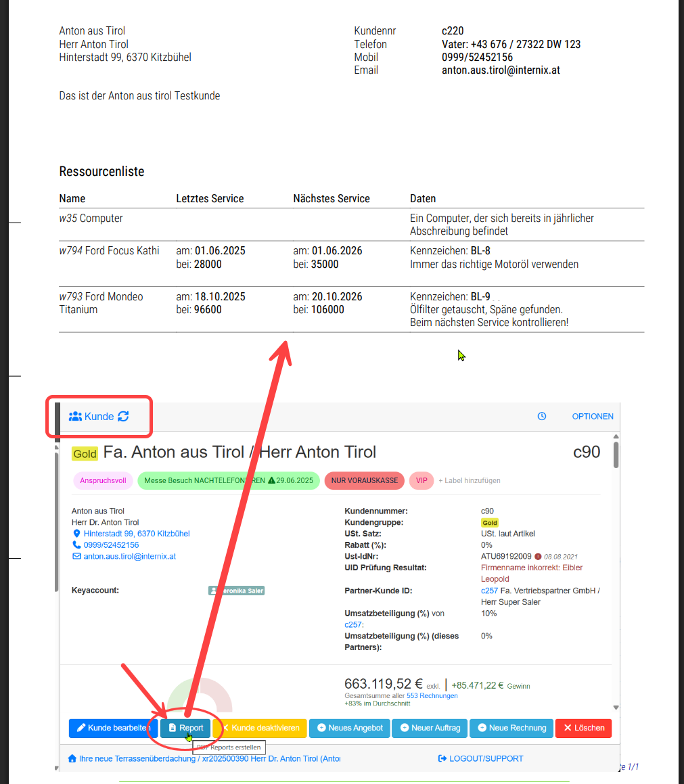Click the Messe Besuch NACHTELEFONIEREN label

click(x=229, y=480)
